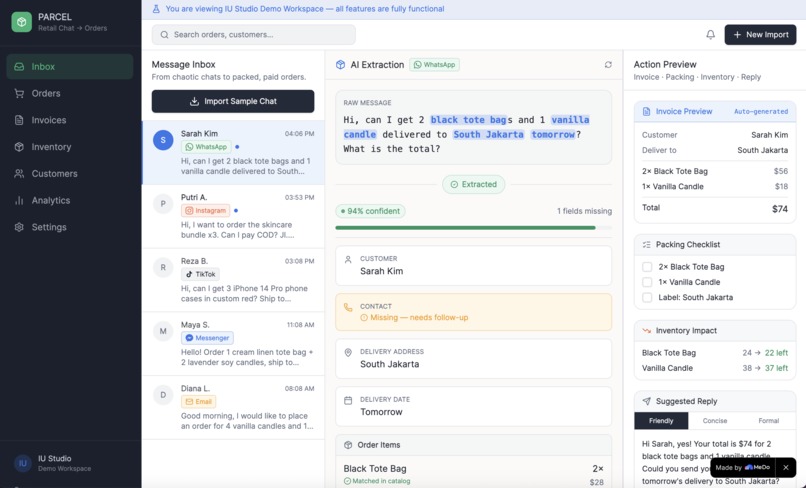Click the Customers people icon

(x=19, y=173)
